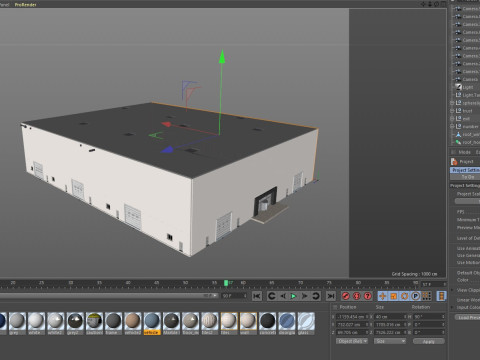The height and width of the screenshot is (360, 480).
Task: Play the animation forwards
Action: click(x=294, y=296)
